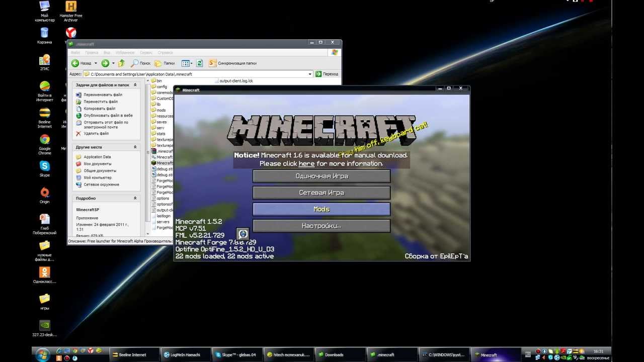
Task: Go to Сетевое окружение in Другие места
Action: coord(102,185)
